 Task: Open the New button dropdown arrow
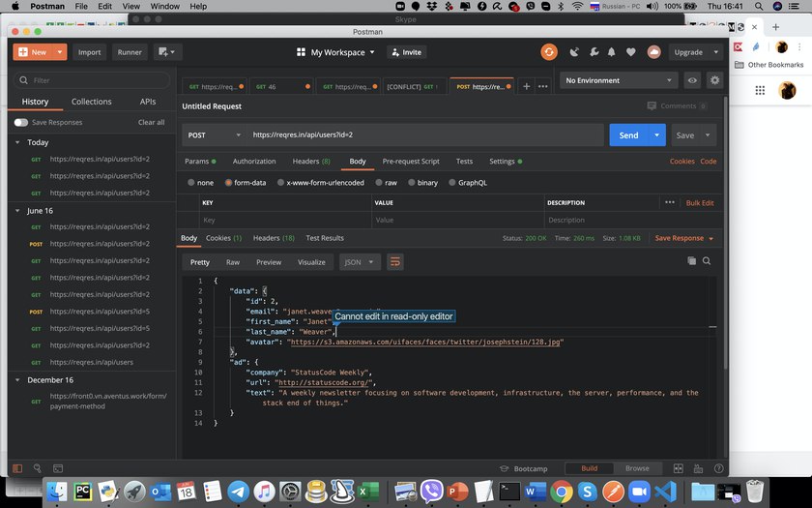60,52
